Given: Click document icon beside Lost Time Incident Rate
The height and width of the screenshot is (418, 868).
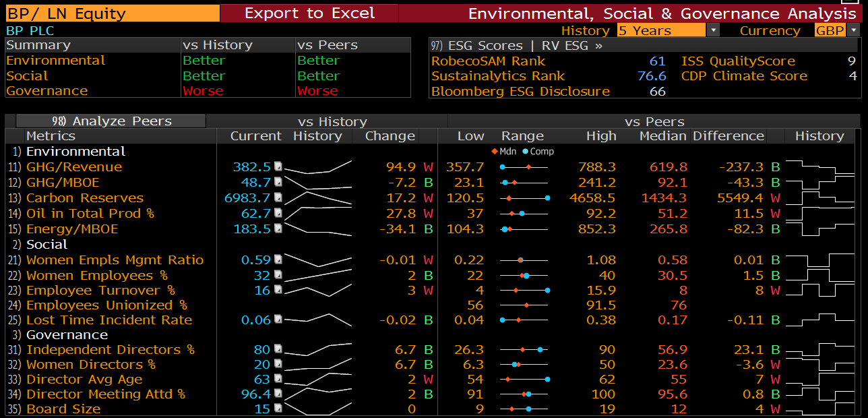Looking at the screenshot, I should (x=278, y=320).
